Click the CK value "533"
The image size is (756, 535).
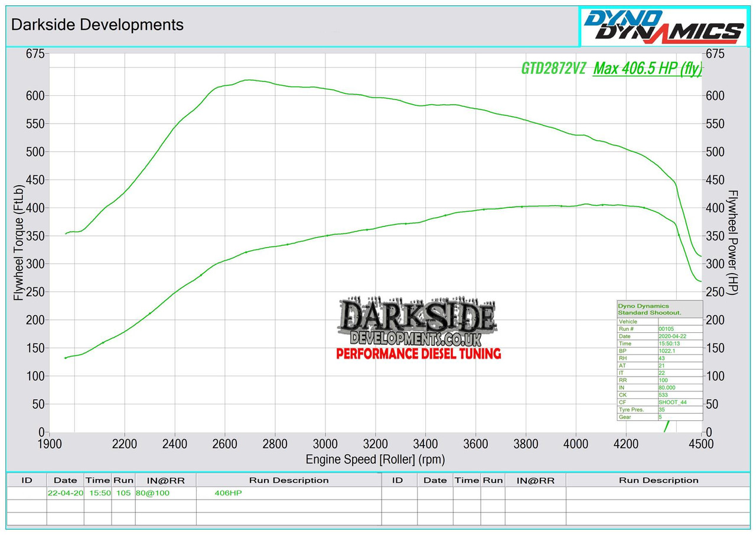point(663,395)
